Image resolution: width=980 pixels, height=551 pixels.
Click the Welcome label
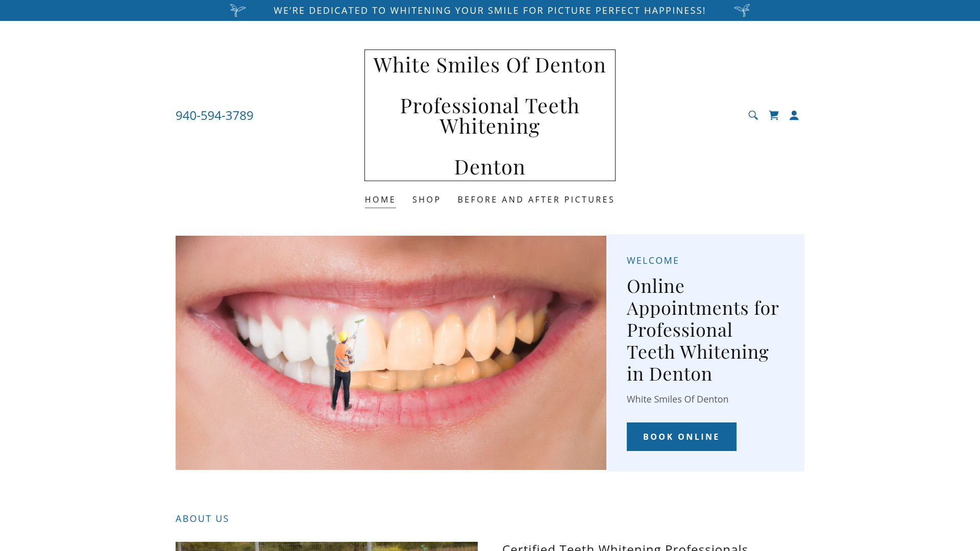(x=653, y=260)
